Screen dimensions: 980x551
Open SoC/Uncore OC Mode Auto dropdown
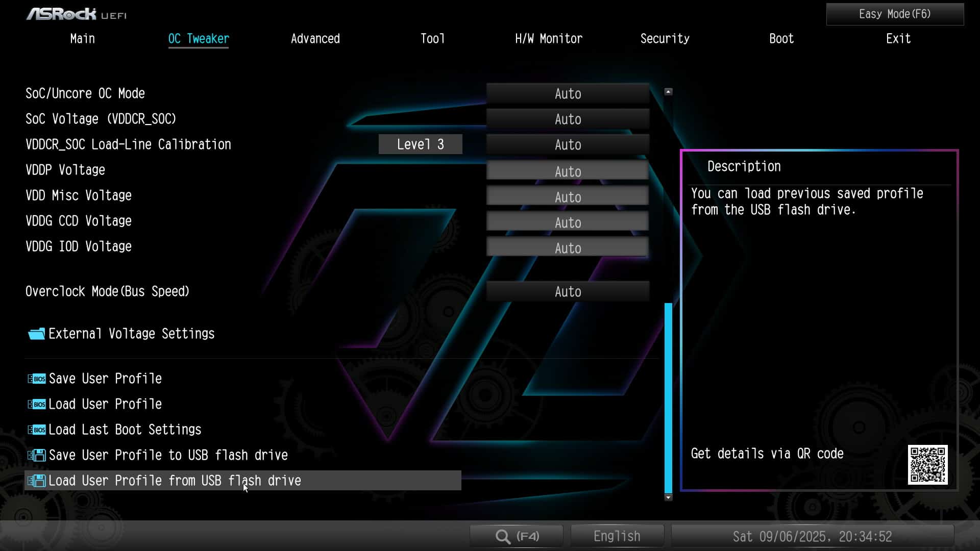(x=568, y=94)
